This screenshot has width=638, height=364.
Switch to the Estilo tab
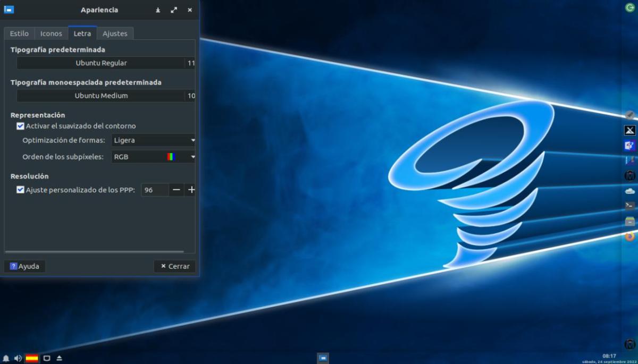(19, 33)
